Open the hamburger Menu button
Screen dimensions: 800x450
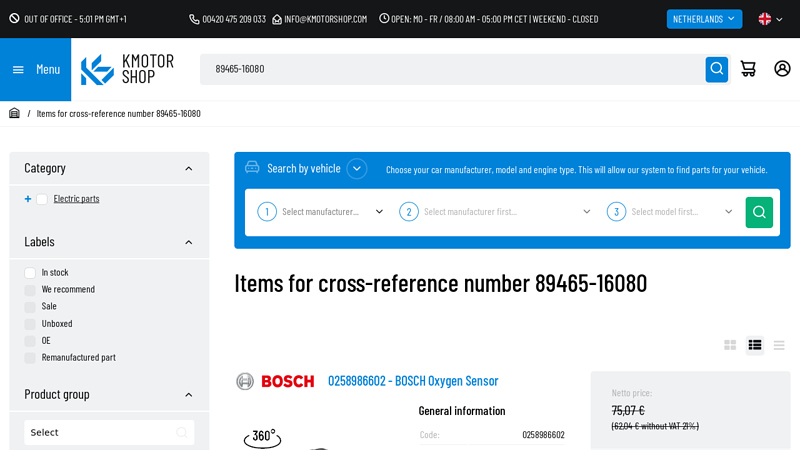pyautogui.click(x=36, y=69)
